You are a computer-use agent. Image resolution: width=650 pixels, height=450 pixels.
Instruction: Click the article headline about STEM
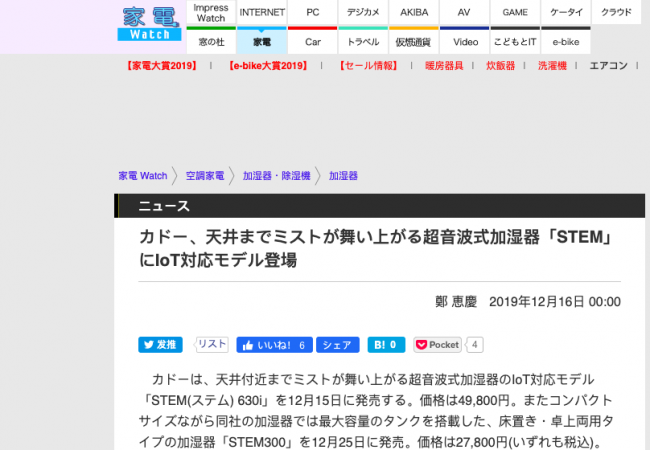pos(376,249)
